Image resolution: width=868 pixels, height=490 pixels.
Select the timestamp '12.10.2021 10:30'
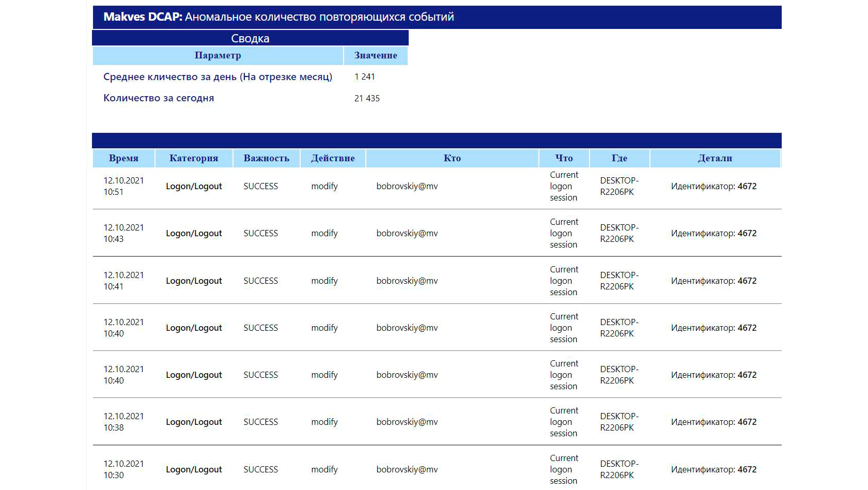point(123,469)
